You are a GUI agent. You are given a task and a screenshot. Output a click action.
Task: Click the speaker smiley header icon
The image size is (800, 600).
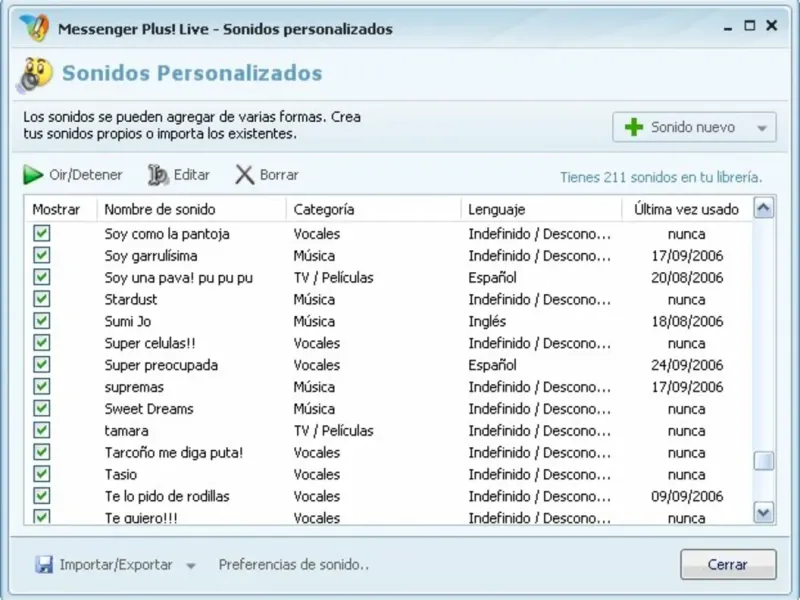pyautogui.click(x=36, y=74)
